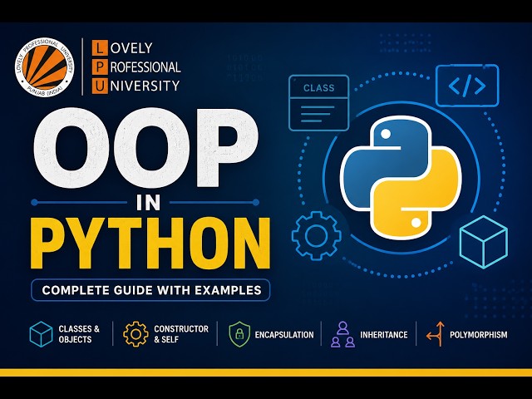Click the code brackets </> icon
The width and height of the screenshot is (532, 399).
click(x=467, y=86)
